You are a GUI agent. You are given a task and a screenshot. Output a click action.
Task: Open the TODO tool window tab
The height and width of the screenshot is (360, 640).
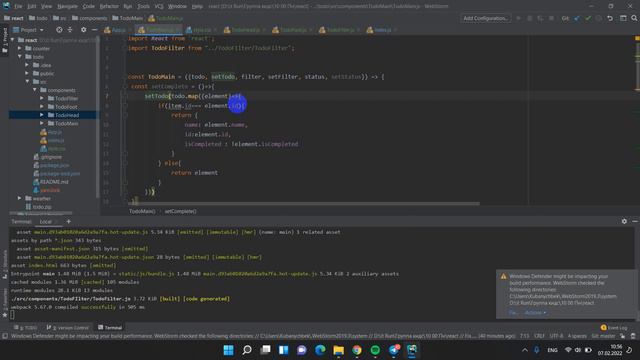[x=25, y=328]
